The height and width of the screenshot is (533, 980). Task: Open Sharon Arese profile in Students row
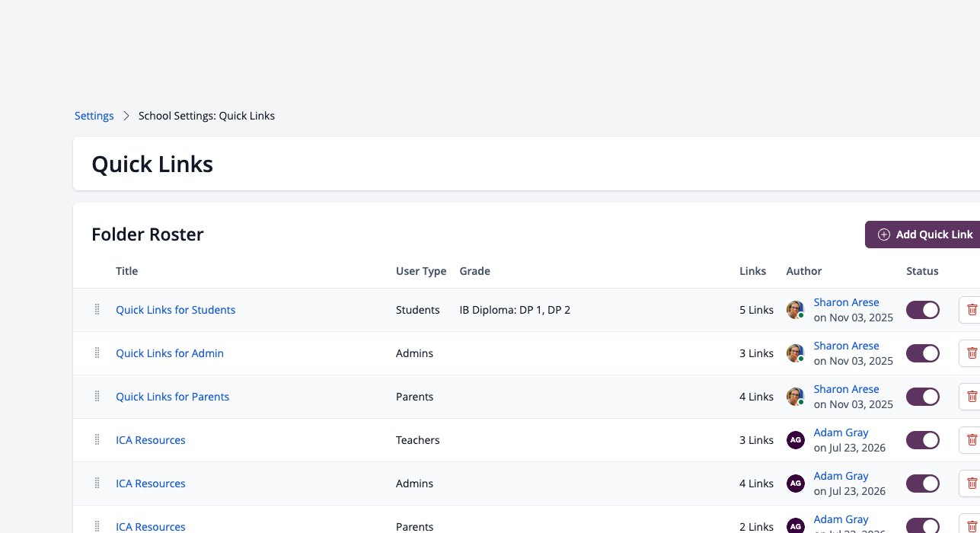(846, 302)
